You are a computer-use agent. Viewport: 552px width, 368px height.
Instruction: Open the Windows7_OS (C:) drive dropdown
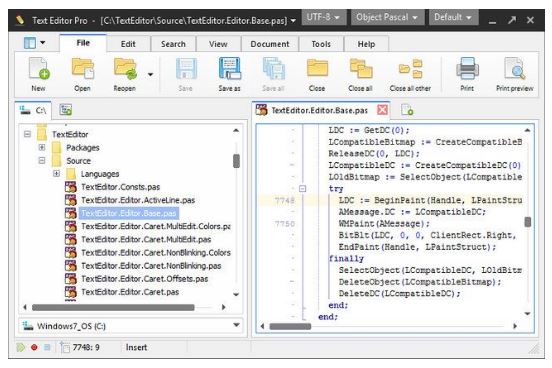[x=237, y=325]
